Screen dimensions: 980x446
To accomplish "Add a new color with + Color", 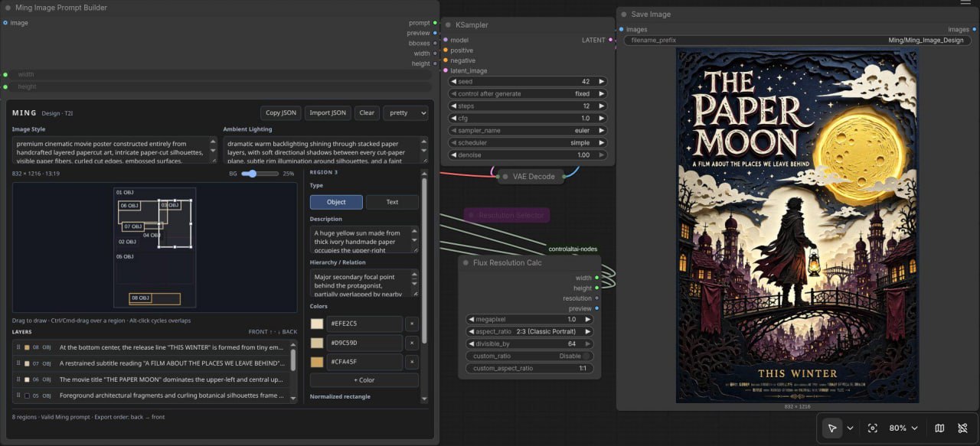I will tap(364, 380).
